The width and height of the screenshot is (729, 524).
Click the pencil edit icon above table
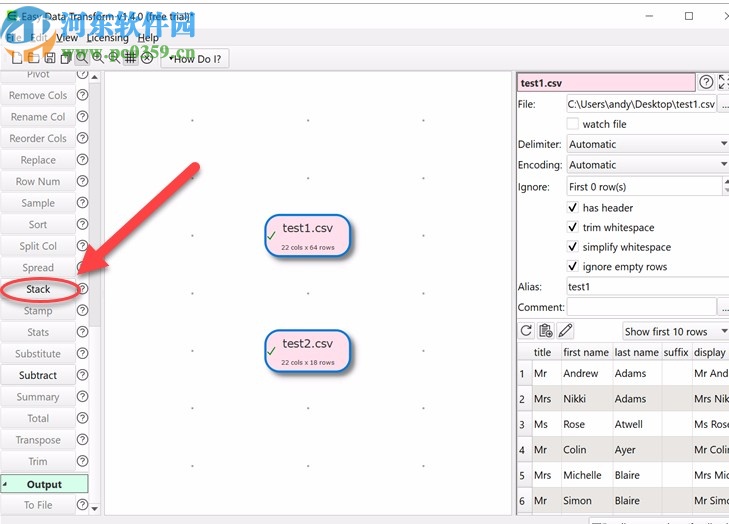pyautogui.click(x=565, y=331)
